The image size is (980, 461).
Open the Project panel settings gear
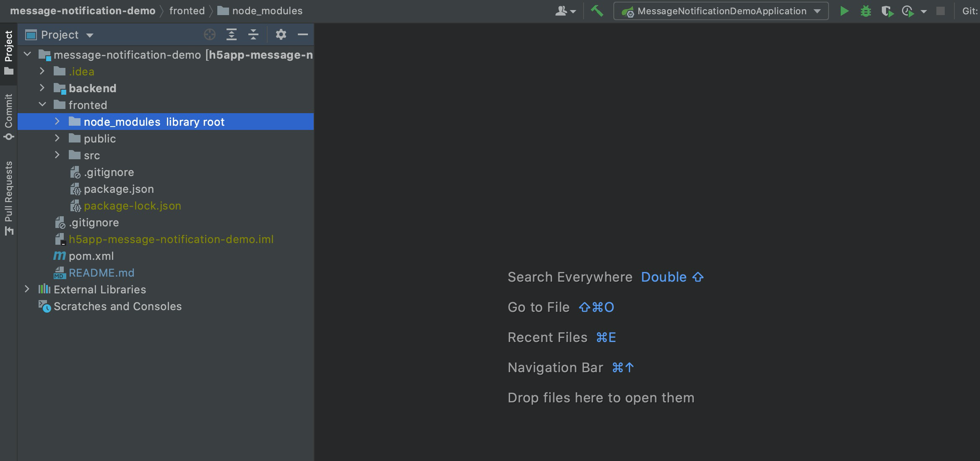(x=281, y=34)
